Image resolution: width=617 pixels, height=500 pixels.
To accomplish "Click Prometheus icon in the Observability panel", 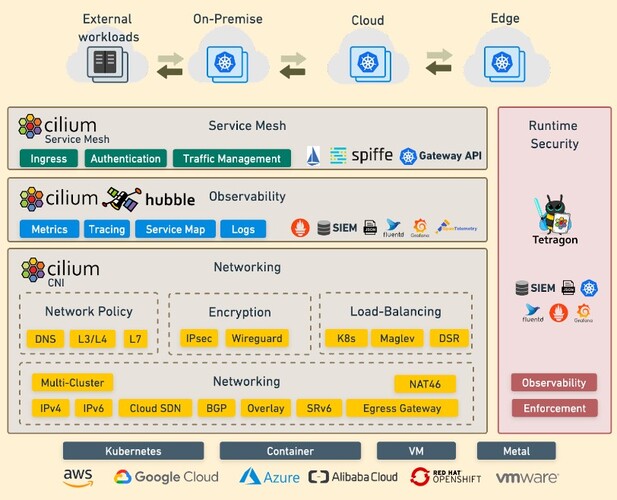I will [x=300, y=228].
